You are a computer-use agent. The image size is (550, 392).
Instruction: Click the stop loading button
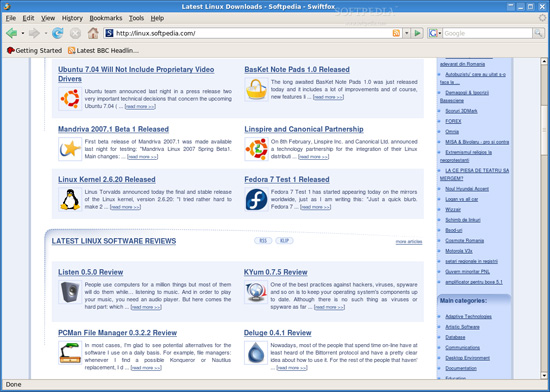(75, 33)
